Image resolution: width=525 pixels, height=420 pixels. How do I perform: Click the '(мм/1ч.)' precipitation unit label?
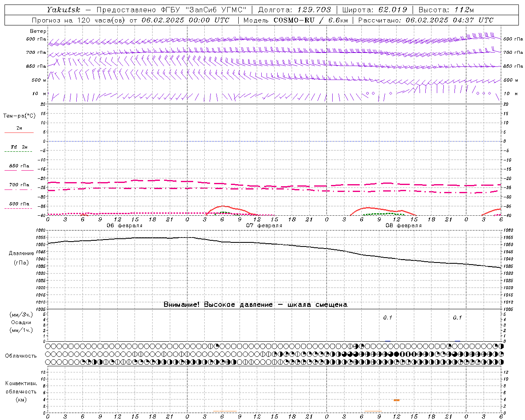point(21,330)
